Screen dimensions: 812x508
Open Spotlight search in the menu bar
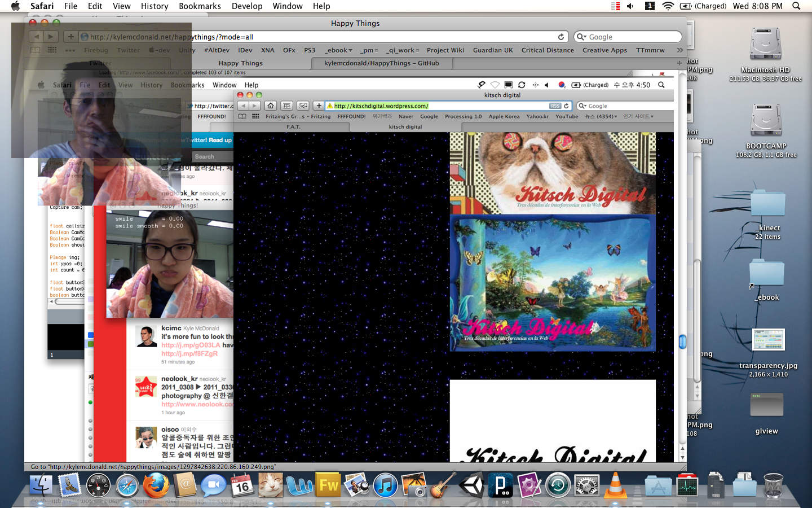click(796, 6)
